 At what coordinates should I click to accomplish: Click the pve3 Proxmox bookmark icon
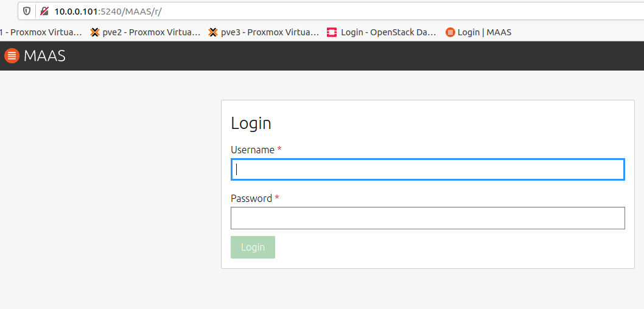213,32
